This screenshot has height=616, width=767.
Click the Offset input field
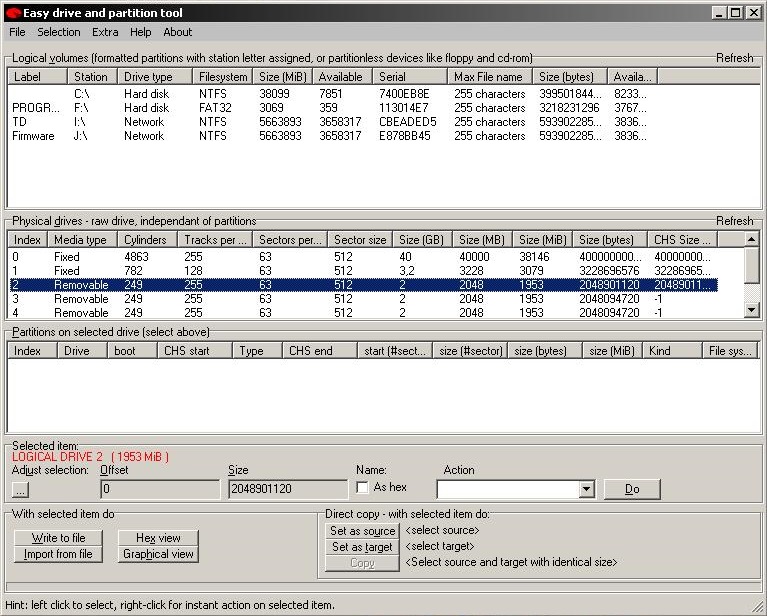[160, 490]
